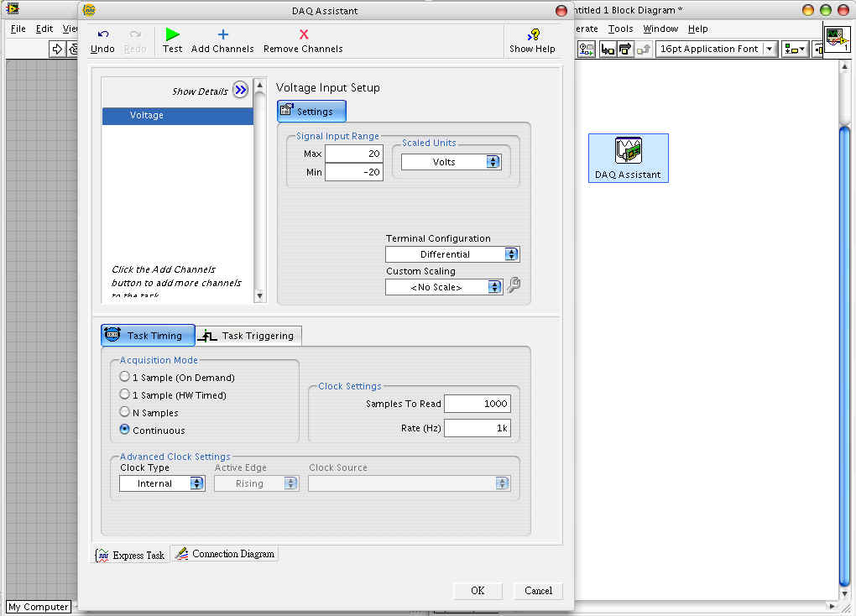
Task: Click Cancel in DAQ Assistant
Action: [538, 590]
